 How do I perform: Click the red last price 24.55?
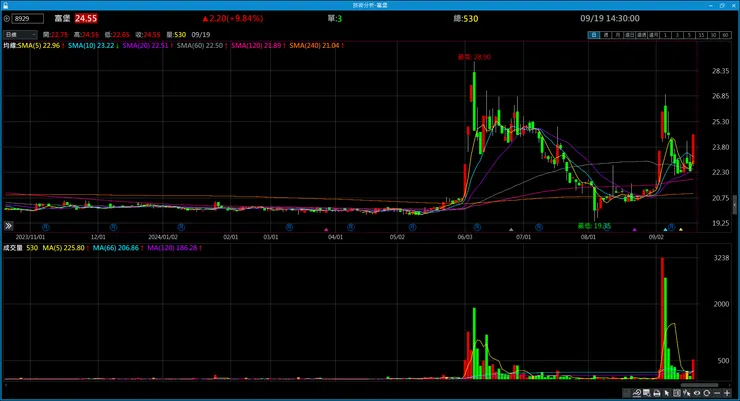[x=86, y=18]
